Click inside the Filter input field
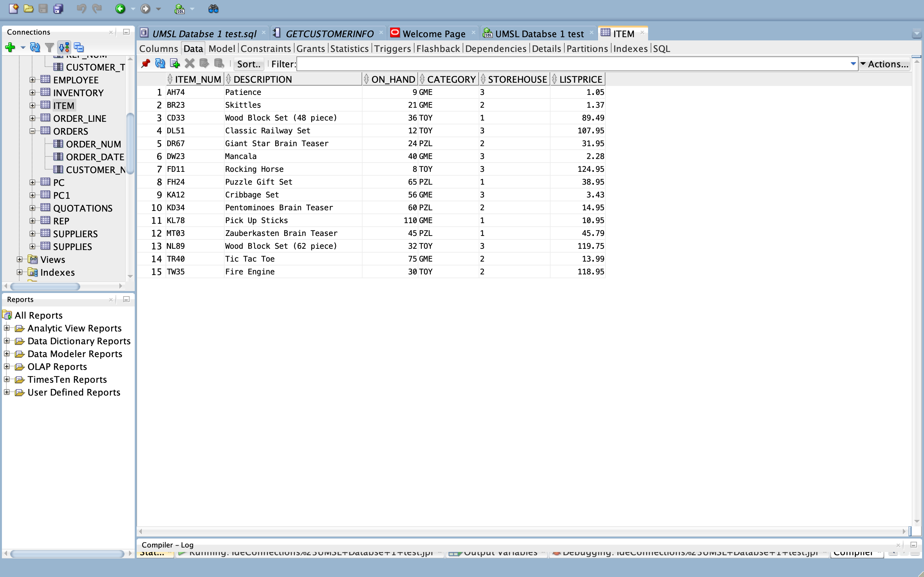 tap(573, 64)
